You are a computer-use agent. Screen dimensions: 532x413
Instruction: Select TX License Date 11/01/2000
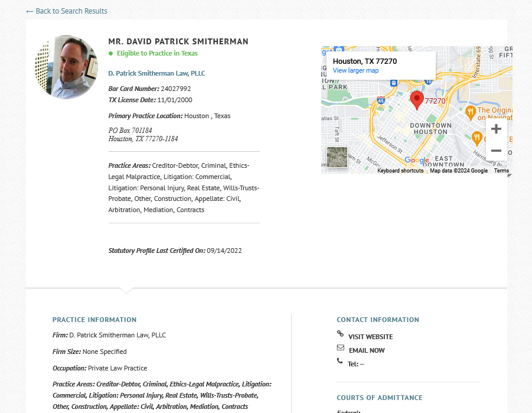pyautogui.click(x=151, y=100)
